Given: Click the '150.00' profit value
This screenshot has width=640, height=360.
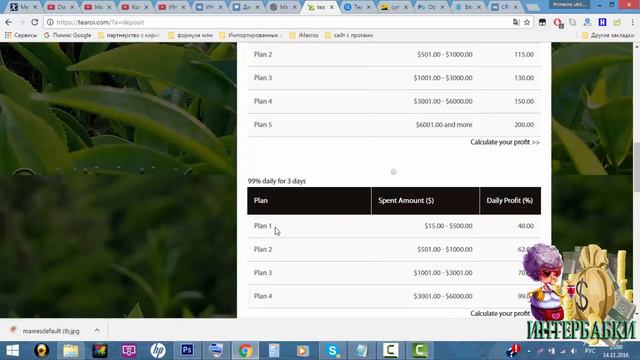Looking at the screenshot, I should (x=524, y=101).
